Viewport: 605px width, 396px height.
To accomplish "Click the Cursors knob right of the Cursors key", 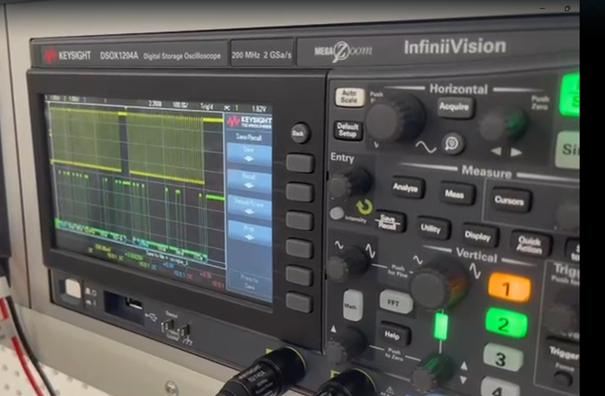I will pos(568,215).
